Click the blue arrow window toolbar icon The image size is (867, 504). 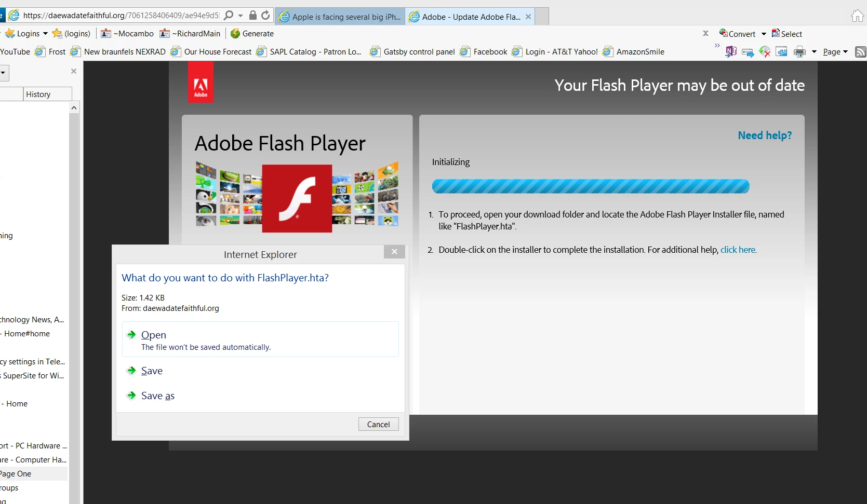748,52
